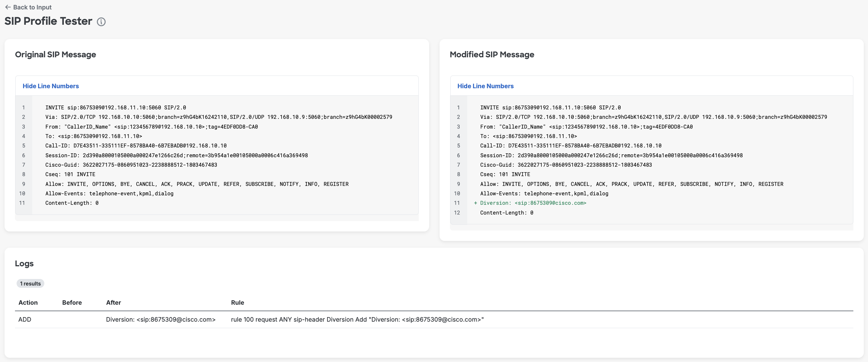Select the Allow header line in Modified message
The height and width of the screenshot is (362, 868).
(631, 184)
